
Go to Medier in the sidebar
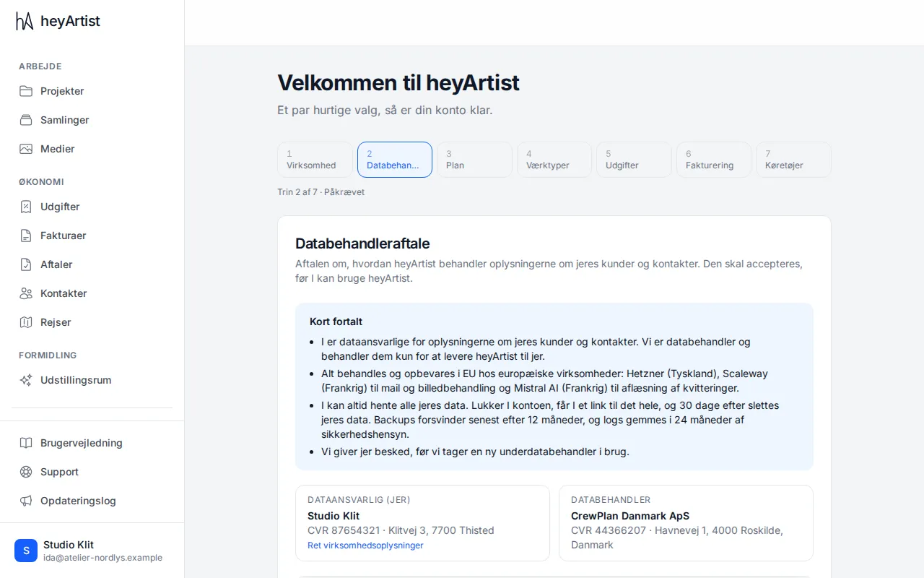pos(92,149)
